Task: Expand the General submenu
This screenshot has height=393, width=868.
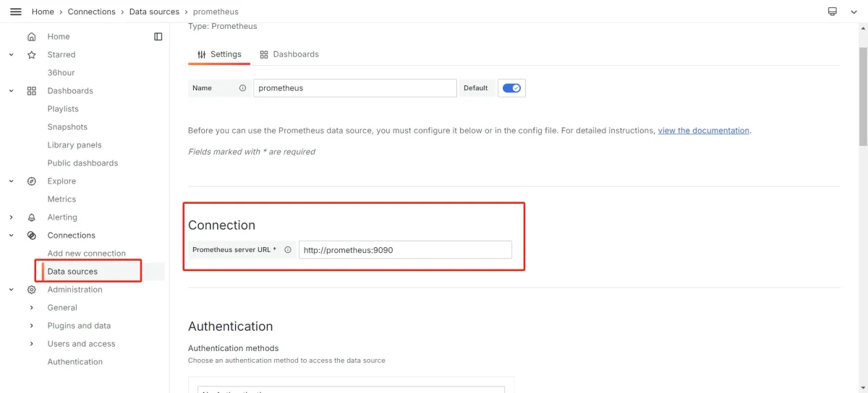Action: [31, 308]
